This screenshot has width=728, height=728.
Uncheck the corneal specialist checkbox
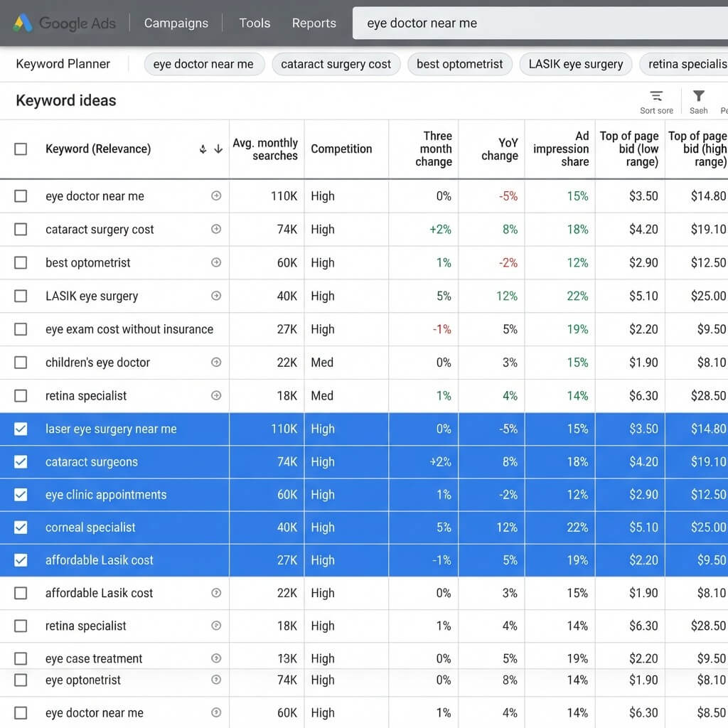click(x=21, y=528)
